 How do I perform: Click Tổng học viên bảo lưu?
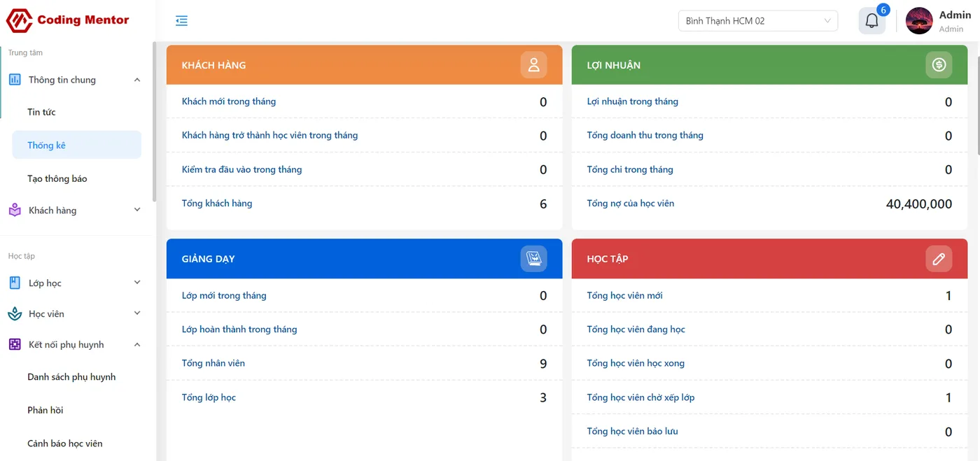(x=632, y=431)
